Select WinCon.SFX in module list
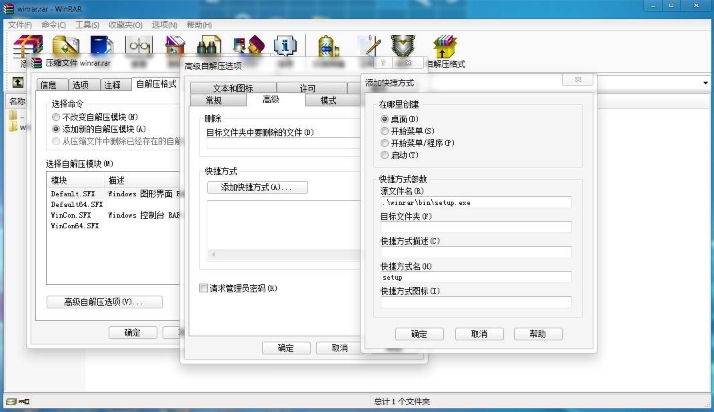Viewport: 714px width, 412px height. pos(71,215)
